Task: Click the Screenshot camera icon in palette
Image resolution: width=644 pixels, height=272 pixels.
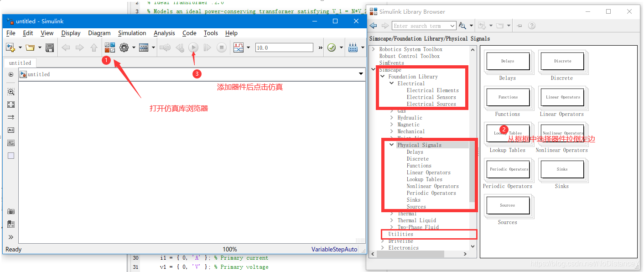Action: tap(11, 211)
